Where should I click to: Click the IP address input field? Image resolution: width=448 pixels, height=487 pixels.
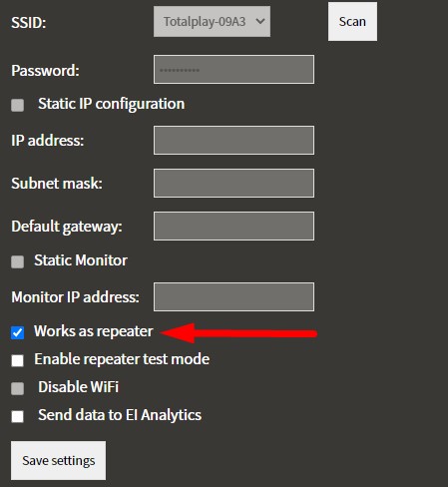[233, 140]
